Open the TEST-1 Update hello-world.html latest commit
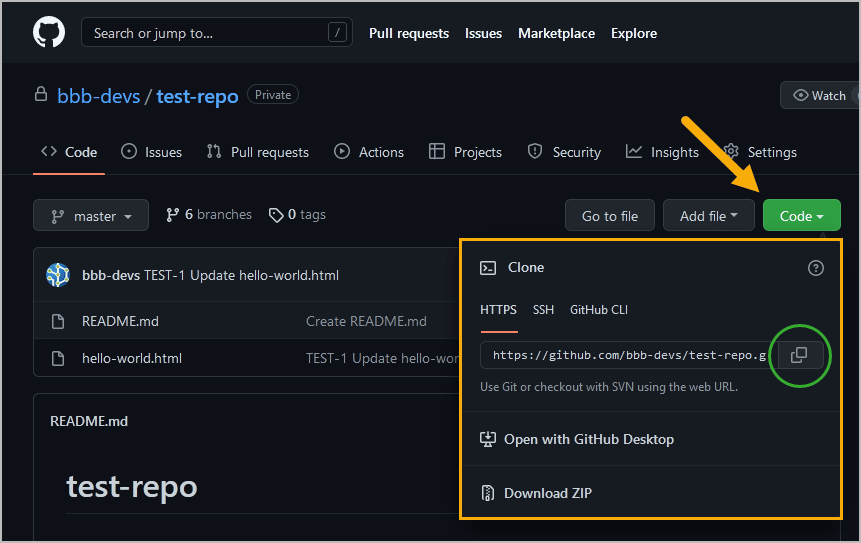The width and height of the screenshot is (861, 543). 242,275
